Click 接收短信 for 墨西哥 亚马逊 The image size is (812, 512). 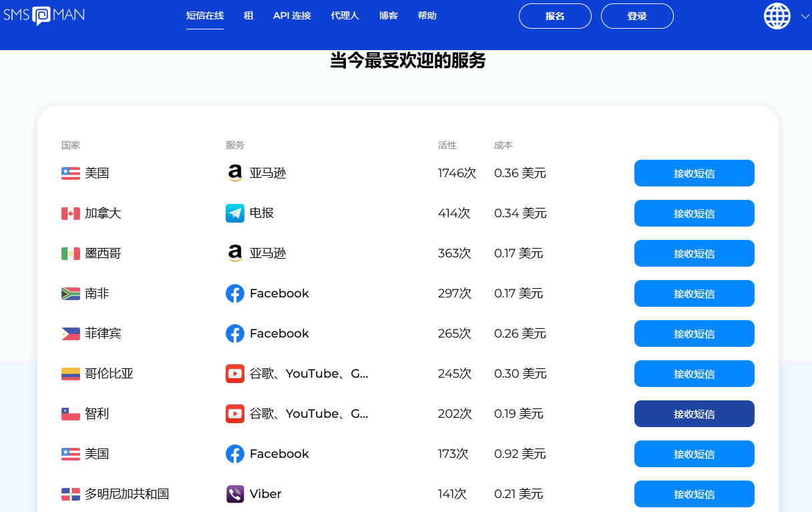pyautogui.click(x=694, y=253)
